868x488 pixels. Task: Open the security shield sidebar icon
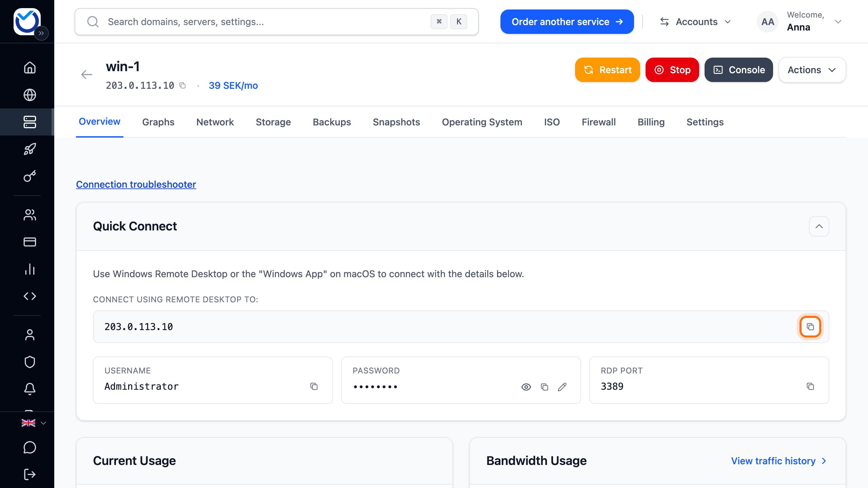(30, 362)
